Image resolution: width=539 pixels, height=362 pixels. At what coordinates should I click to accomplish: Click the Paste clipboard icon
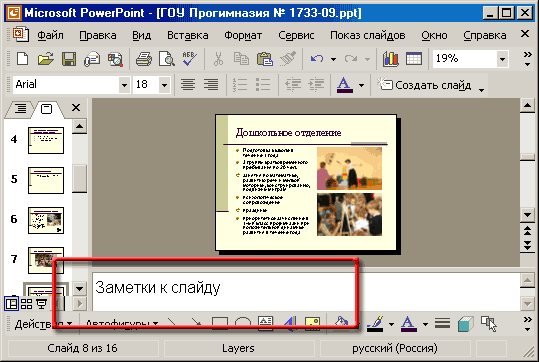click(x=264, y=59)
